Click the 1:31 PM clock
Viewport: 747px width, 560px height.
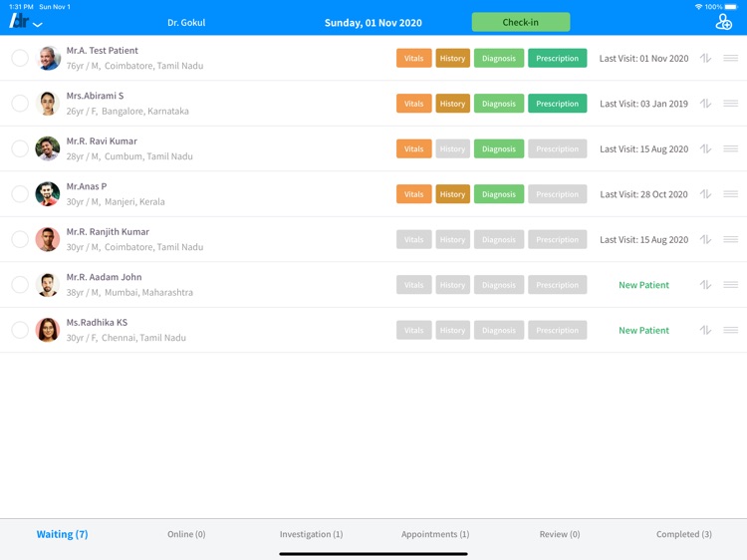click(x=21, y=7)
